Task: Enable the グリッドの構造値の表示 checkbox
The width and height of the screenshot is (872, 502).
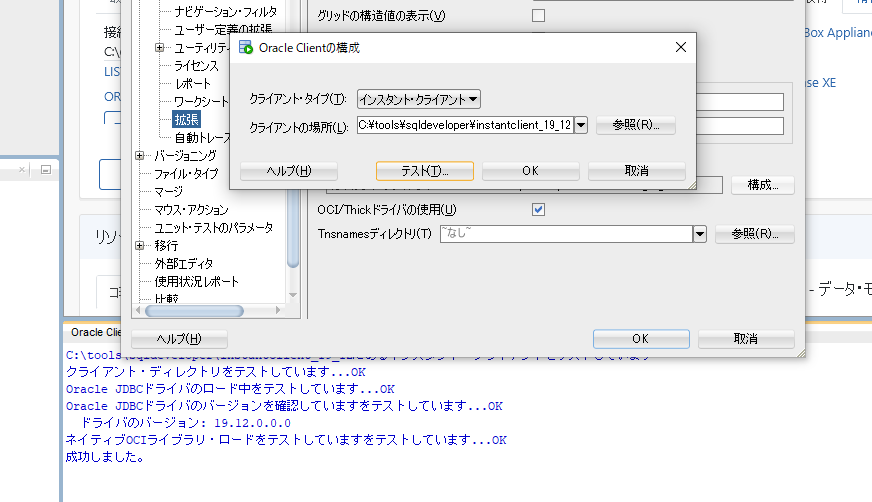Action: 538,15
